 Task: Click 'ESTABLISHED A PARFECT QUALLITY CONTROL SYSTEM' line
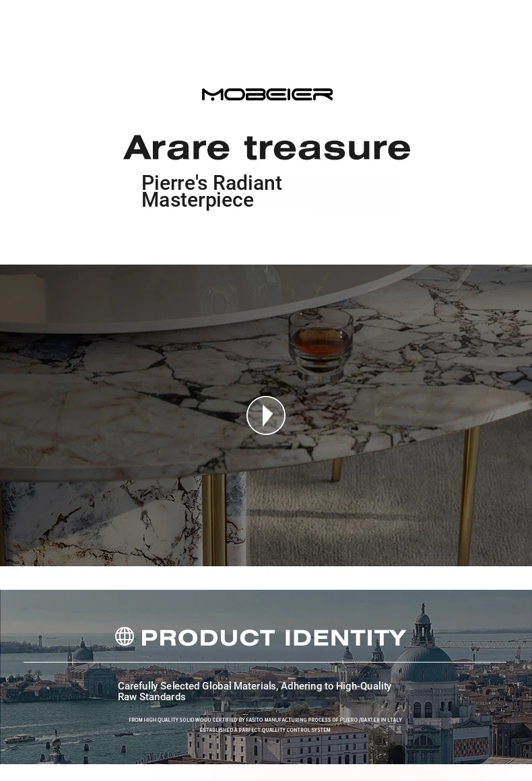pyautogui.click(x=265, y=731)
